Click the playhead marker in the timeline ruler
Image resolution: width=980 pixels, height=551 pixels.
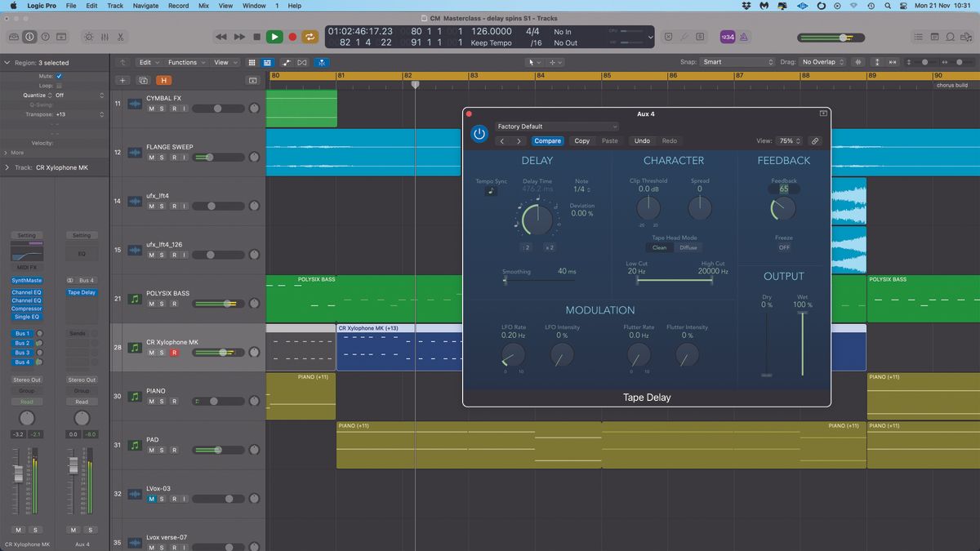pyautogui.click(x=416, y=84)
